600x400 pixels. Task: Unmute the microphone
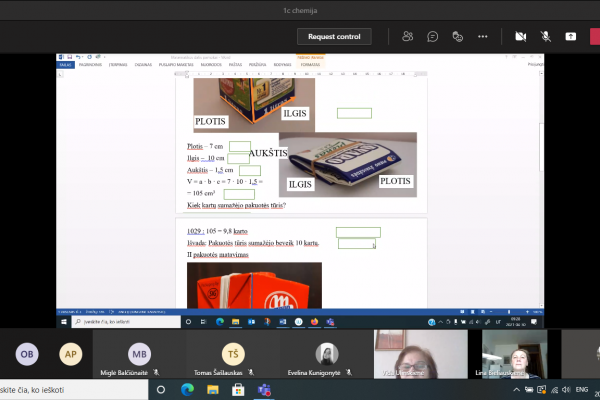(x=546, y=36)
